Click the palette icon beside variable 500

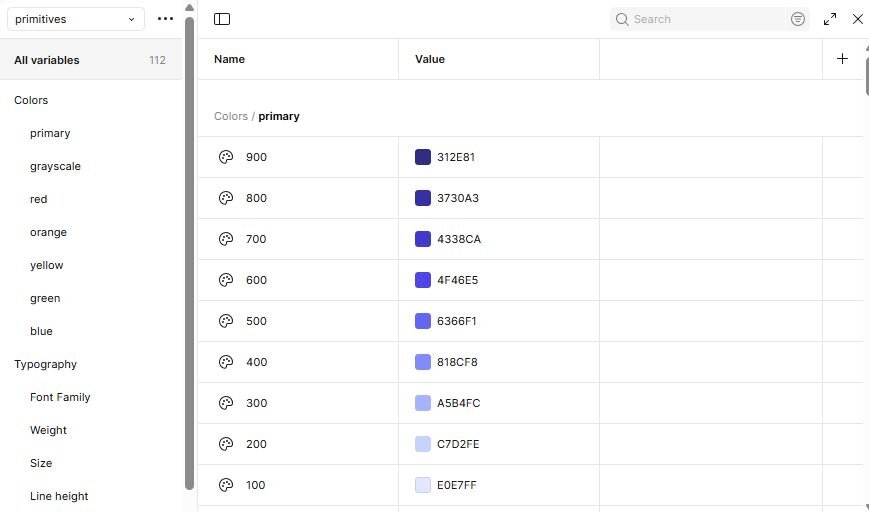pyautogui.click(x=226, y=321)
